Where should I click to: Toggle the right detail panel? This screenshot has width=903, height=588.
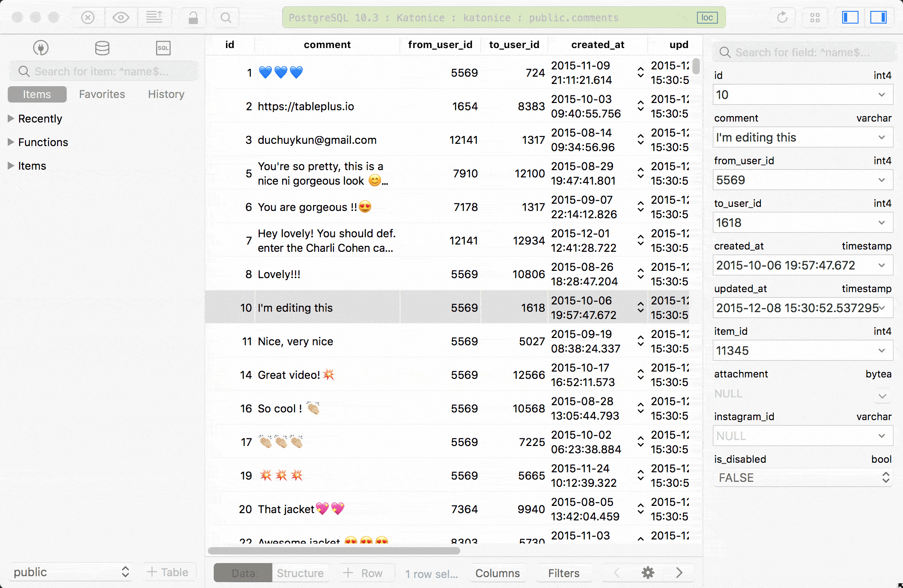[878, 18]
